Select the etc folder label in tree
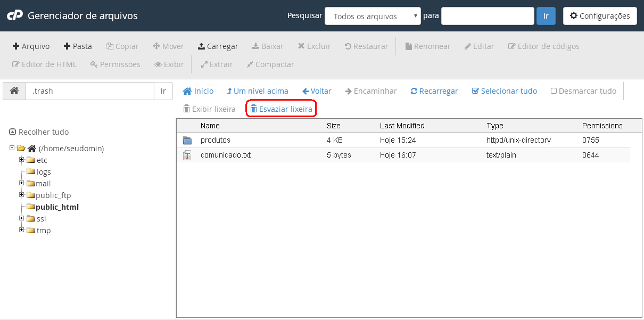The image size is (644, 320). [x=42, y=160]
